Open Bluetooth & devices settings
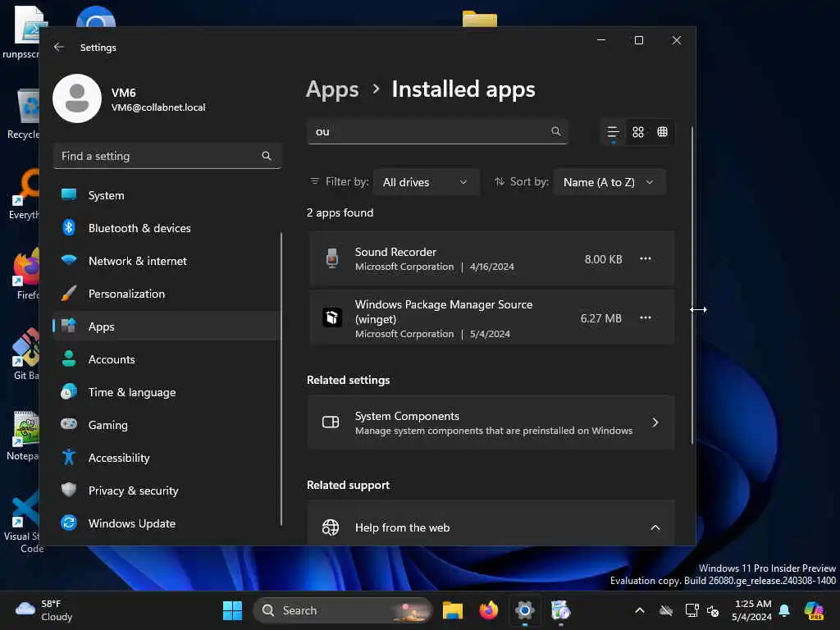Viewport: 840px width, 630px height. pyautogui.click(x=167, y=228)
